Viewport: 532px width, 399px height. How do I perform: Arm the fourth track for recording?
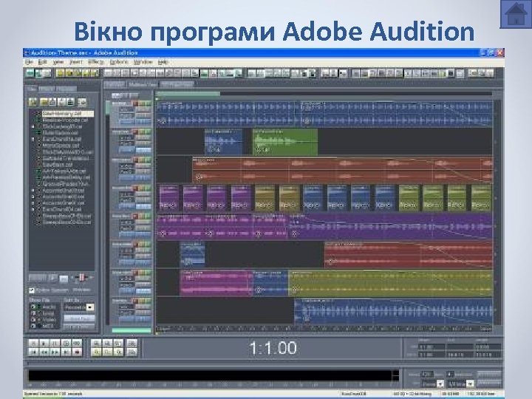135,188
